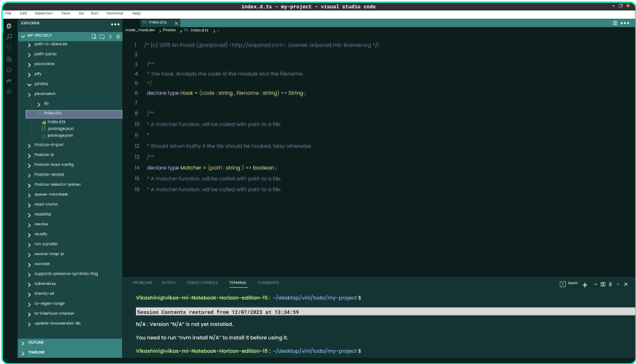The height and width of the screenshot is (364, 636).
Task: Close the terminal panel
Action: pyautogui.click(x=626, y=284)
